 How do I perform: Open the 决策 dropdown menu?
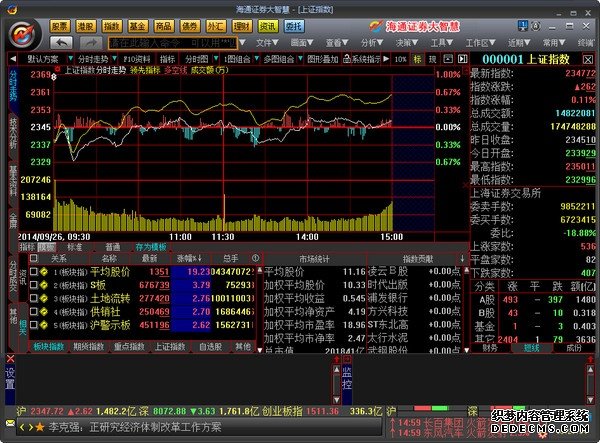click(406, 42)
